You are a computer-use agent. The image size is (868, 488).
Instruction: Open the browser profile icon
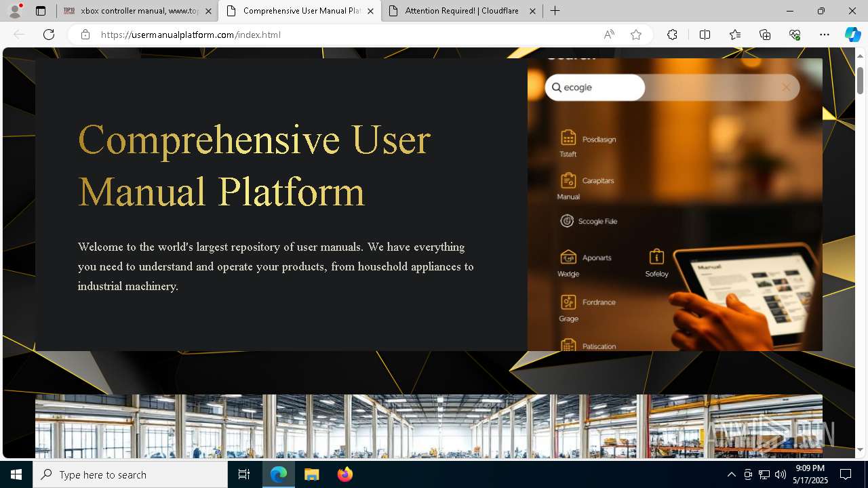click(x=14, y=11)
